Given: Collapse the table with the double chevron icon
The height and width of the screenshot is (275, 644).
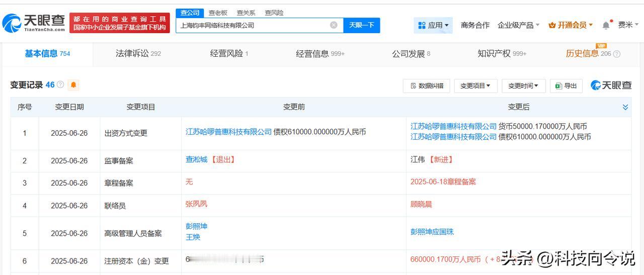Looking at the screenshot, I should click(625, 107).
